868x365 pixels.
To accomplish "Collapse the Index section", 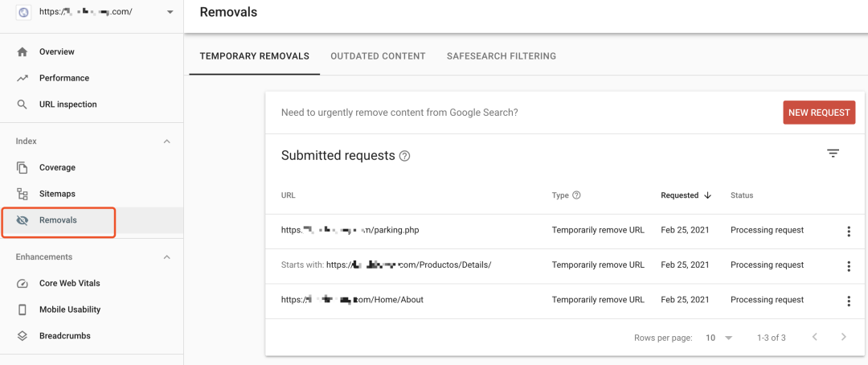I will coord(167,141).
